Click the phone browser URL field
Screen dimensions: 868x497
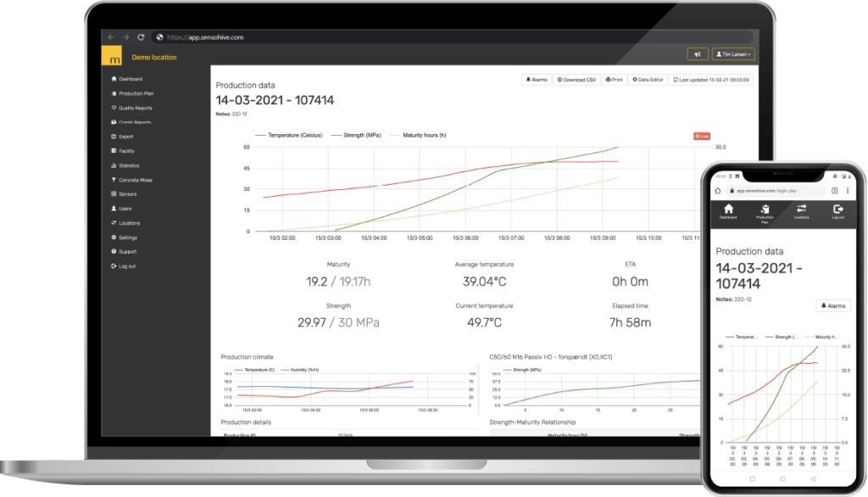click(774, 191)
